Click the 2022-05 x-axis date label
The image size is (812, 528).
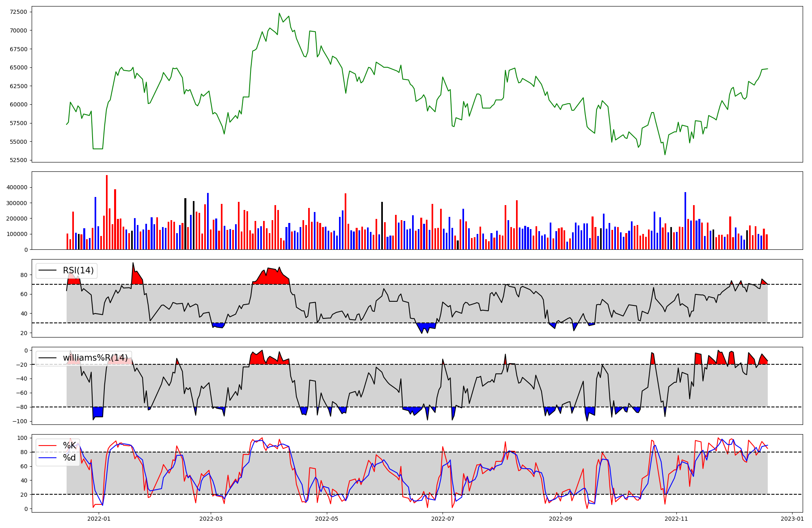pyautogui.click(x=327, y=519)
